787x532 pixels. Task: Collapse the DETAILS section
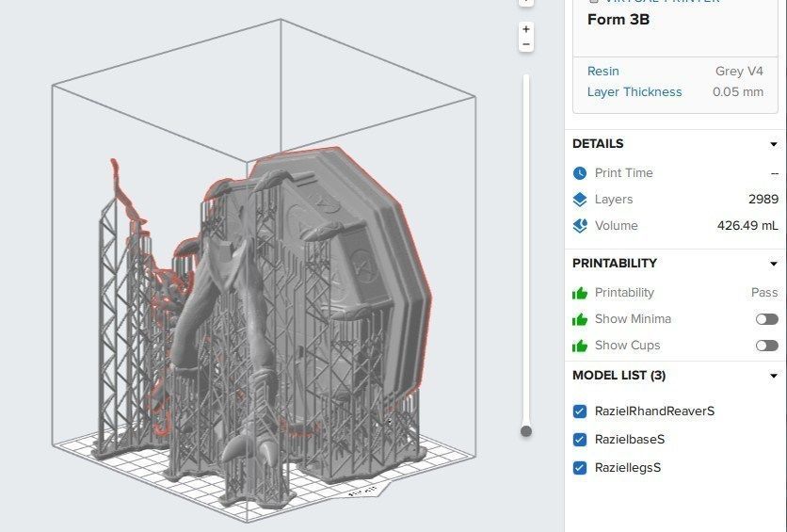point(774,144)
